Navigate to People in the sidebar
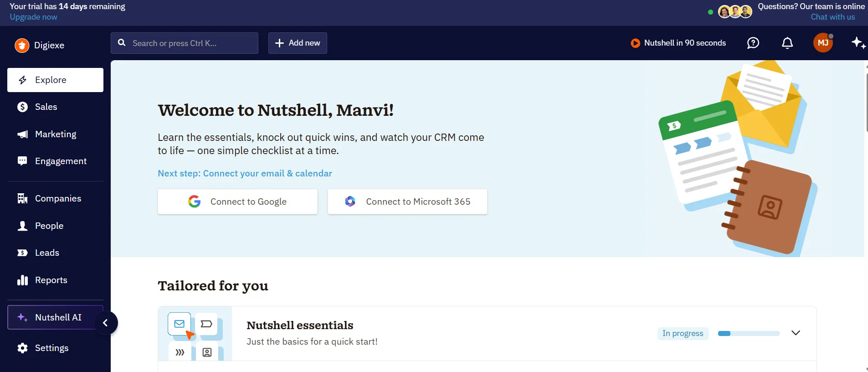The width and height of the screenshot is (868, 372). (x=55, y=226)
